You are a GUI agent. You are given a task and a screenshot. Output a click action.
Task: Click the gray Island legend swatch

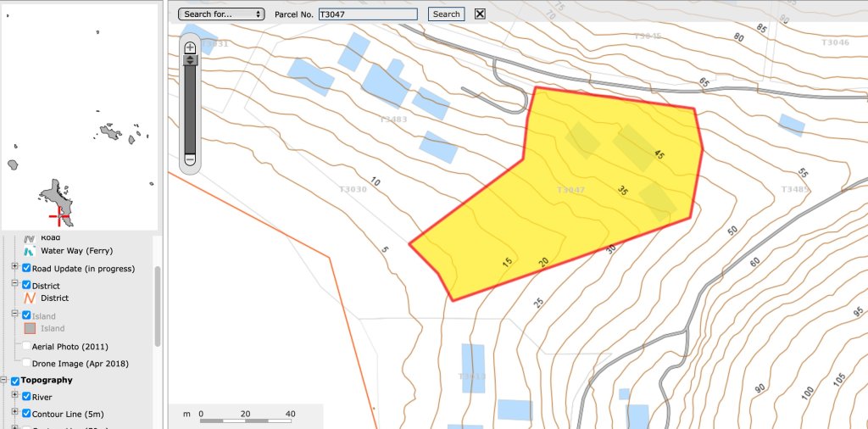pyautogui.click(x=30, y=328)
